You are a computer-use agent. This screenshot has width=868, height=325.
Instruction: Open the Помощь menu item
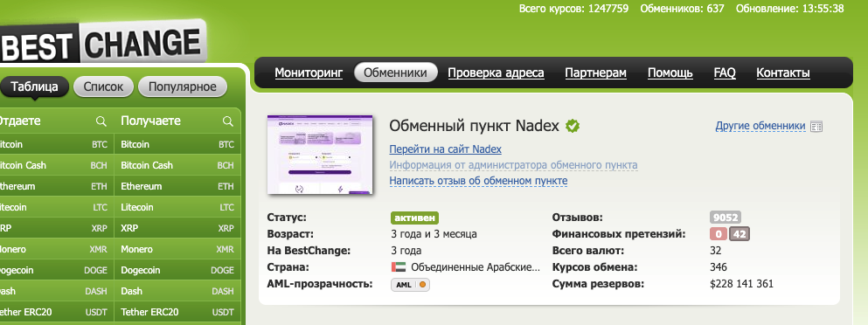(670, 73)
